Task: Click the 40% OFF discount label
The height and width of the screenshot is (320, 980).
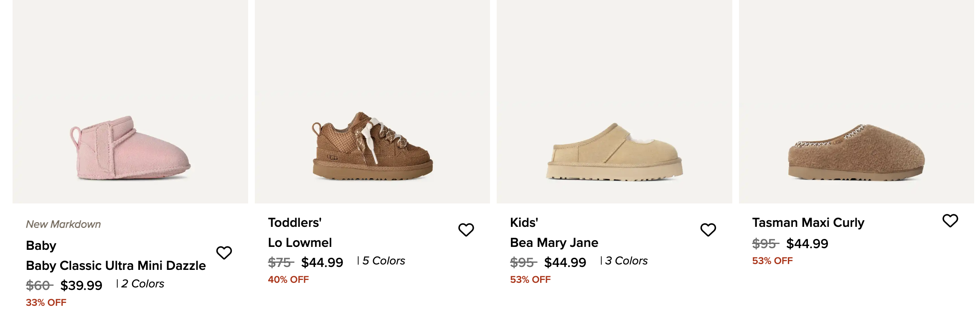Action: [x=288, y=279]
